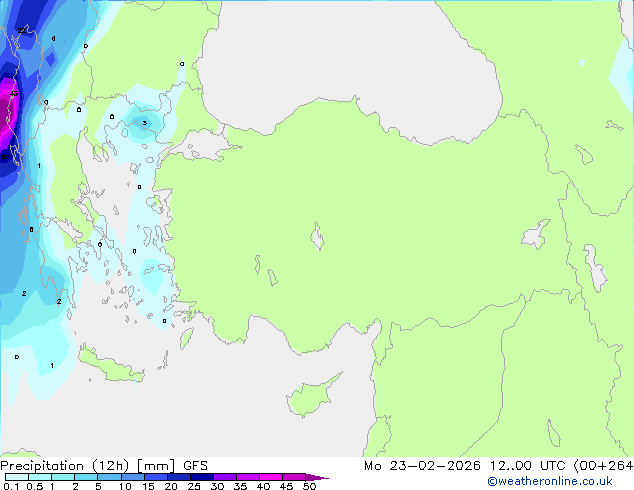Click the legend label '45'

[286, 486]
